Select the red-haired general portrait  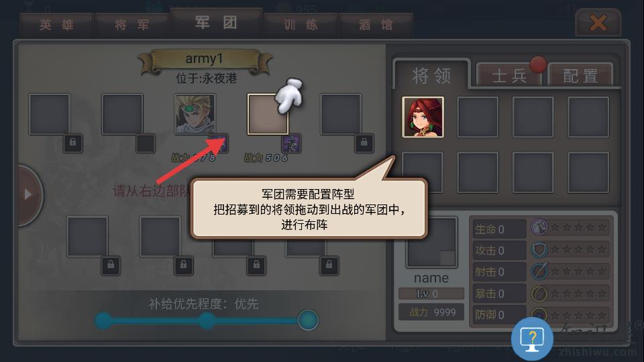click(x=423, y=117)
